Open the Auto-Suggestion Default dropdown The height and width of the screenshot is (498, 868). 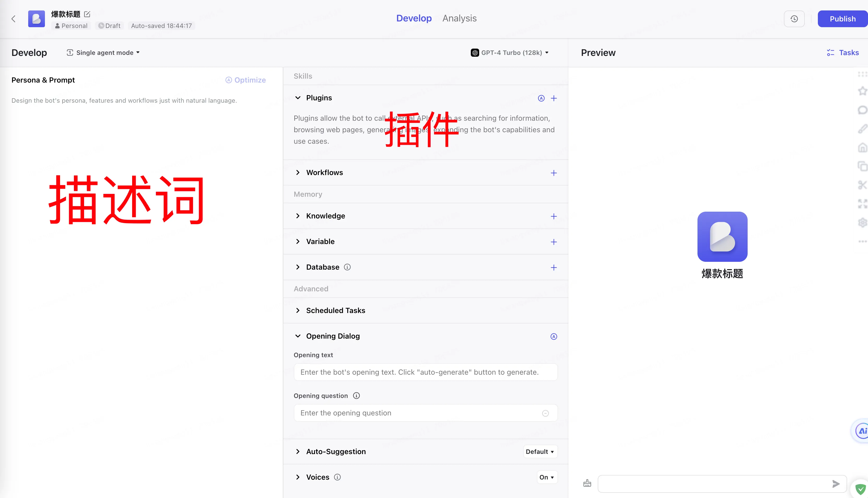click(540, 451)
